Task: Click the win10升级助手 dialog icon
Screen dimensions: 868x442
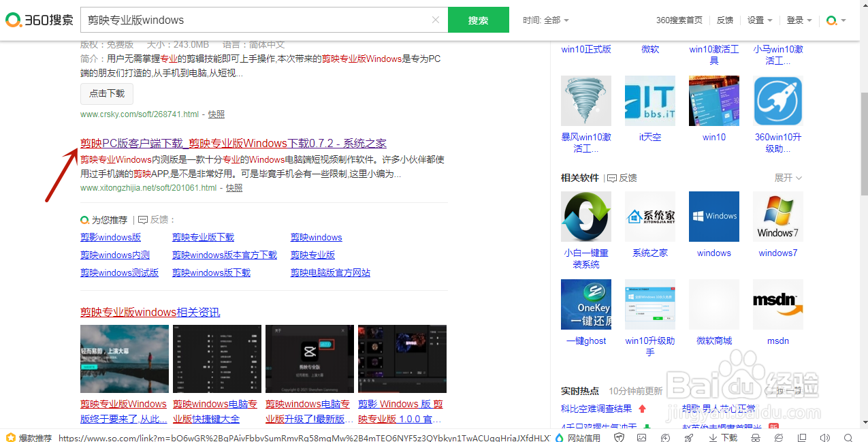Action: click(x=650, y=304)
